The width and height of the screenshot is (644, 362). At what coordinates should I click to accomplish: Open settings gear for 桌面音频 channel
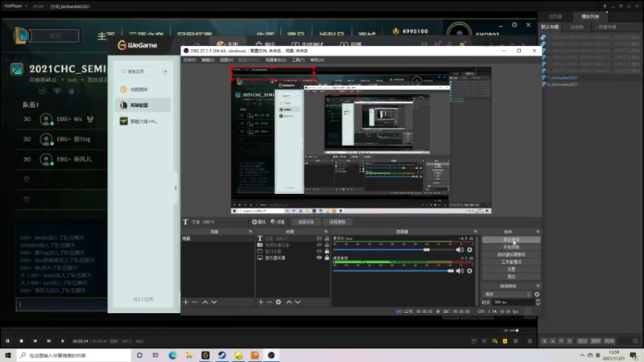click(469, 271)
